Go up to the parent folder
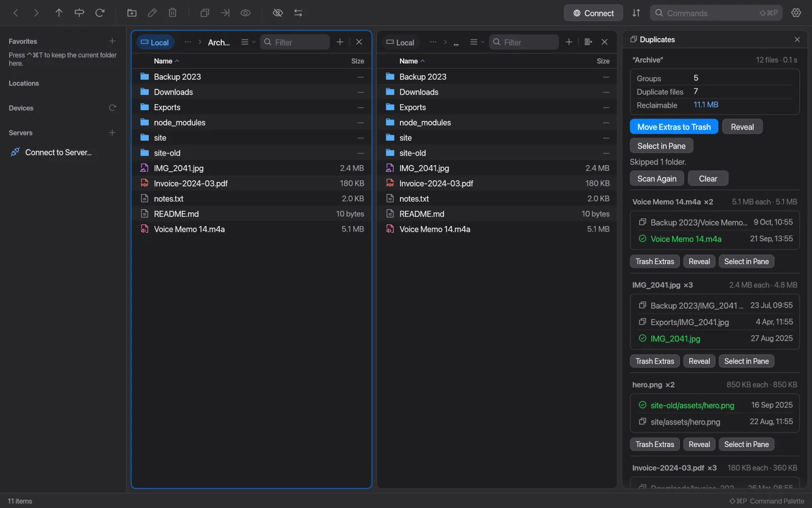 tap(59, 13)
